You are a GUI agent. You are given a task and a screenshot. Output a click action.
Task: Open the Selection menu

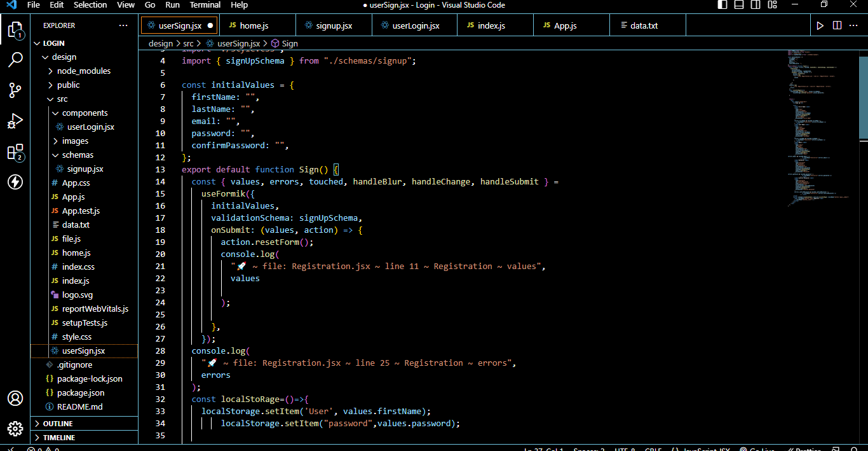coord(90,5)
